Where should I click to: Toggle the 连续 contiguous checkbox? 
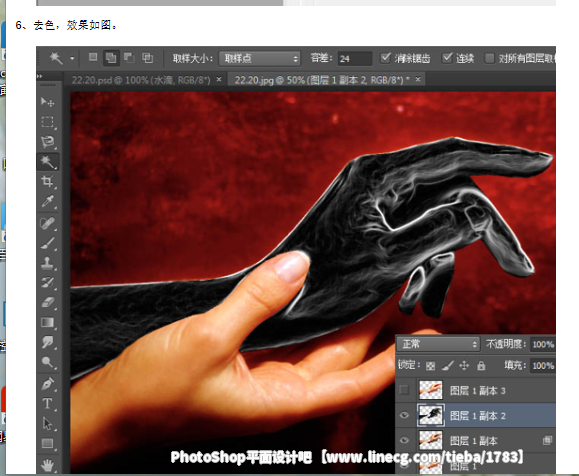tap(447, 58)
